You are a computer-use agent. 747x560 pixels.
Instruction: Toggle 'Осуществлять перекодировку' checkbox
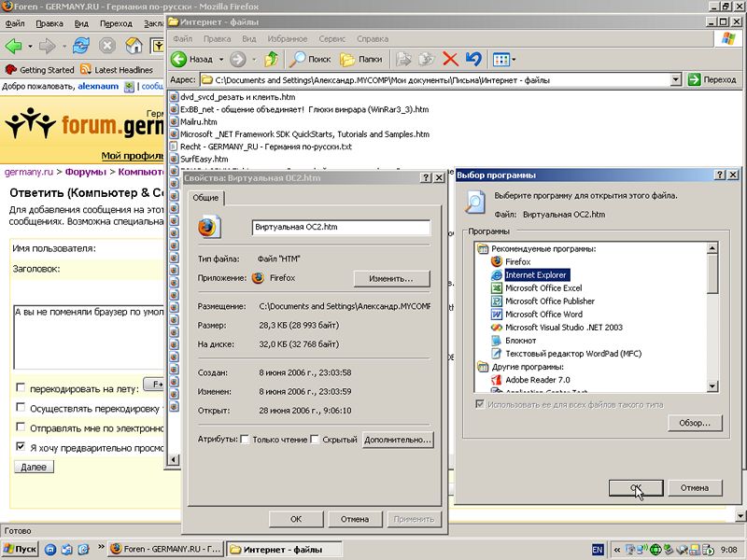point(21,407)
